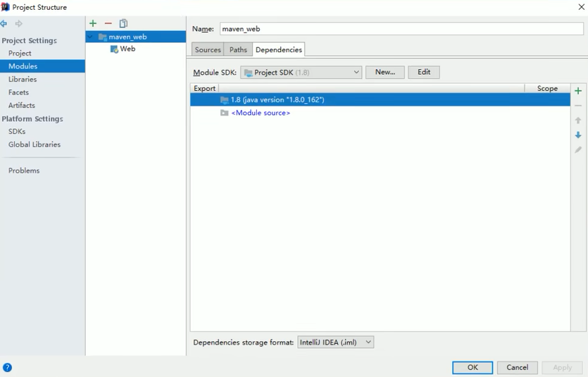The width and height of the screenshot is (588, 377).
Task: Move the dependency up
Action: point(578,120)
